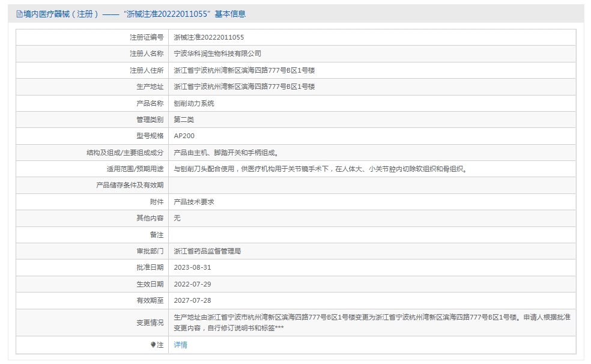Select registration number 浙械注准20222011055 cell
Image resolution: width=591 pixels, height=364 pixels.
click(x=208, y=37)
